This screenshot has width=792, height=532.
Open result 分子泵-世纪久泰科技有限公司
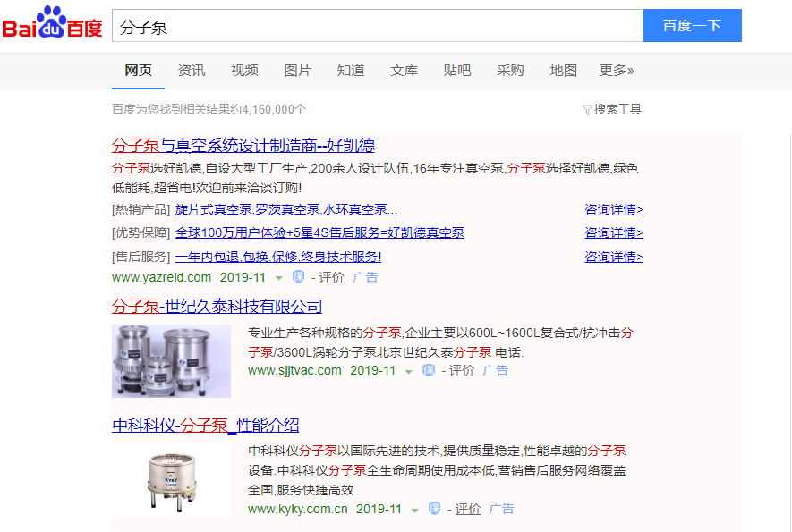pos(217,307)
